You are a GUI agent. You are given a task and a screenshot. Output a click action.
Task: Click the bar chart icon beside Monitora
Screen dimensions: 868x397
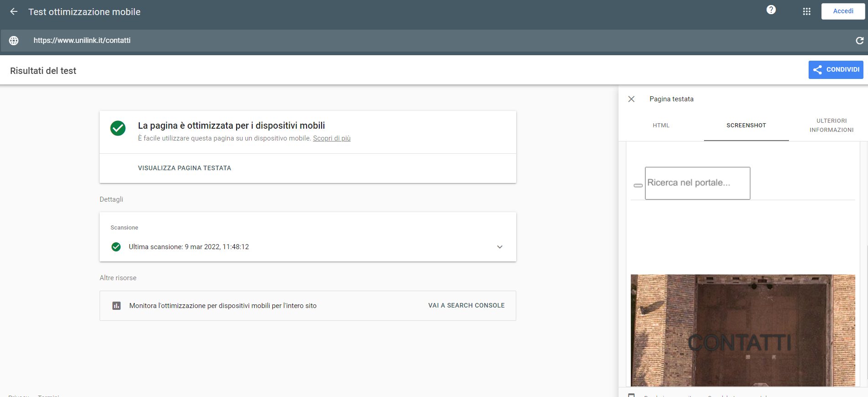coord(116,306)
